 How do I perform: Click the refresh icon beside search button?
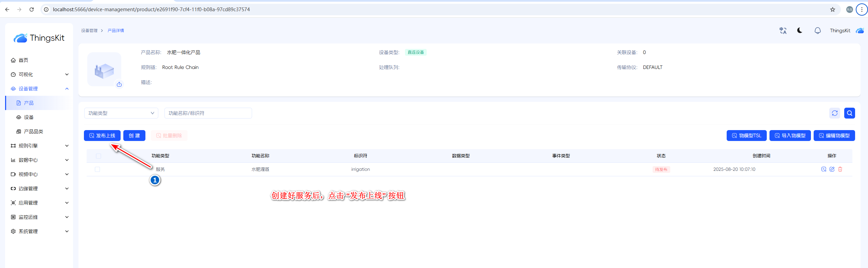pyautogui.click(x=835, y=113)
